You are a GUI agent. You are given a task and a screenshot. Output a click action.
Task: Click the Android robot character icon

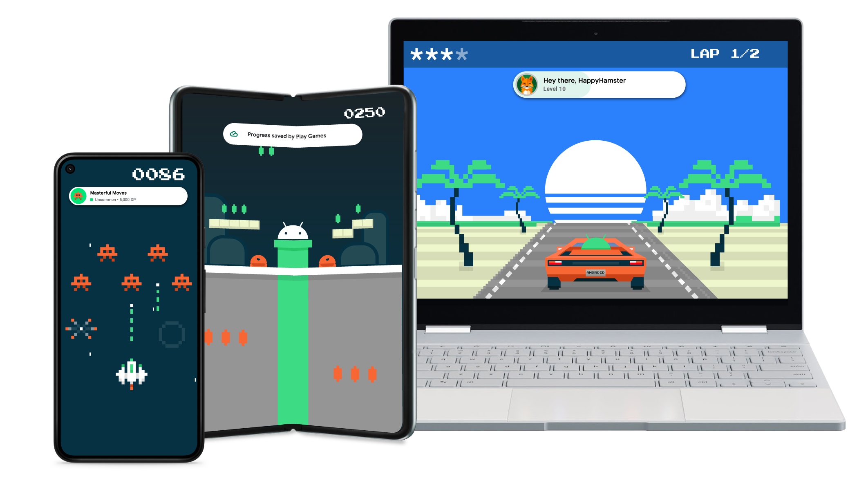[x=290, y=237]
